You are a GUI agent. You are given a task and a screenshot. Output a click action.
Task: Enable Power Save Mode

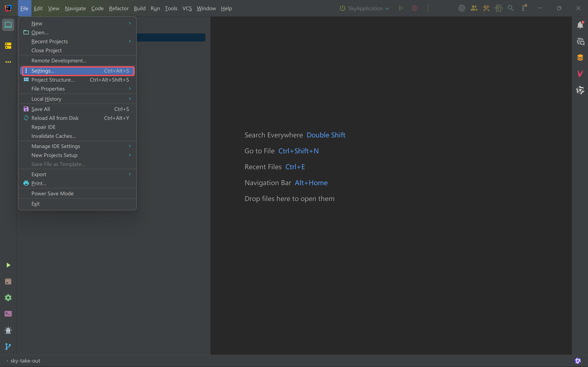(52, 193)
